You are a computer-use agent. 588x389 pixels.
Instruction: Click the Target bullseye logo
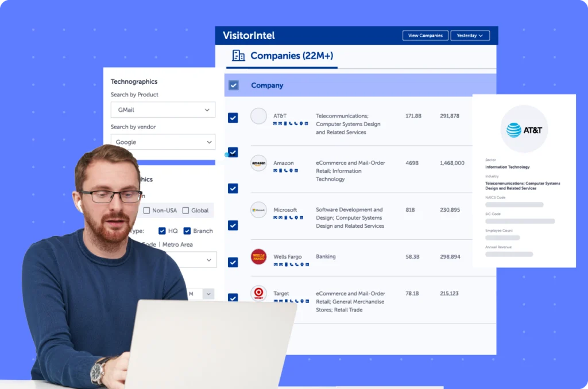[258, 293]
